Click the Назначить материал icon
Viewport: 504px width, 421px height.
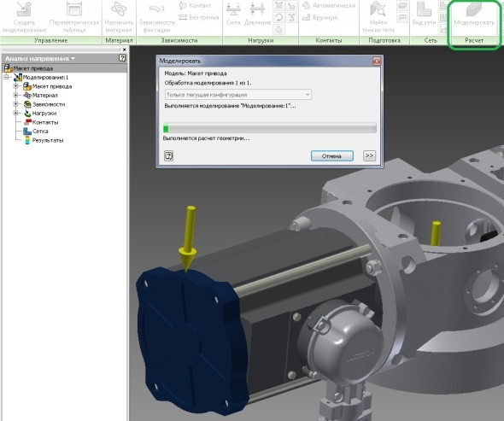click(119, 17)
